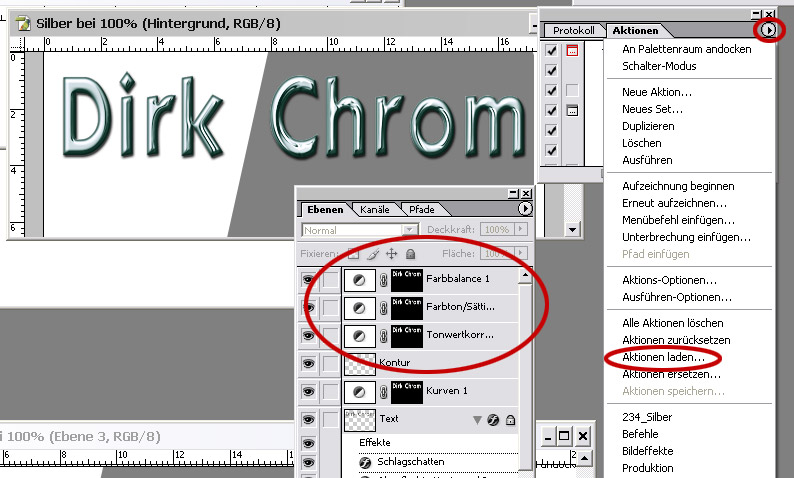This screenshot has width=794, height=478.
Task: Choose Aktionen laden... from the menu
Action: (x=663, y=356)
